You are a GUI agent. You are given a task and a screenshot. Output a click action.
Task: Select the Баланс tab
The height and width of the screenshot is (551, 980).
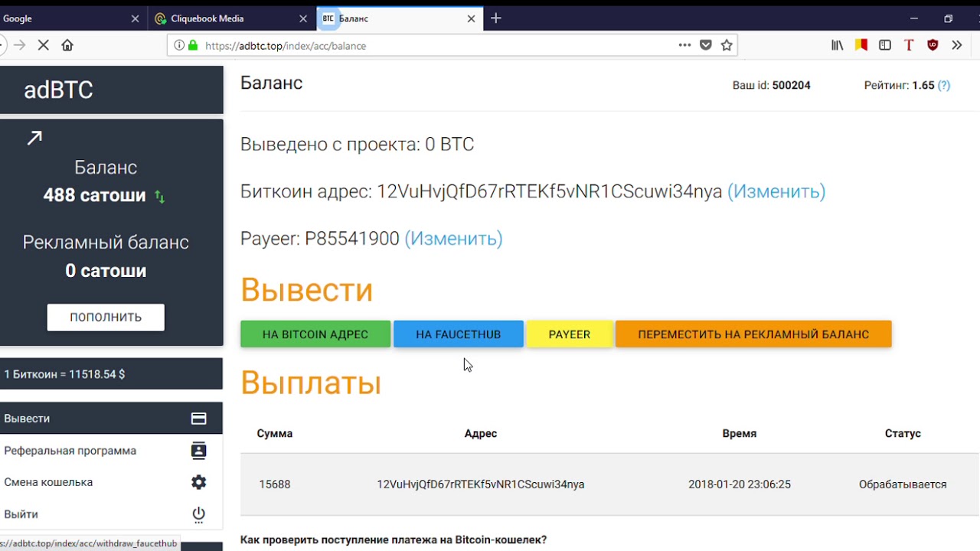(400, 18)
